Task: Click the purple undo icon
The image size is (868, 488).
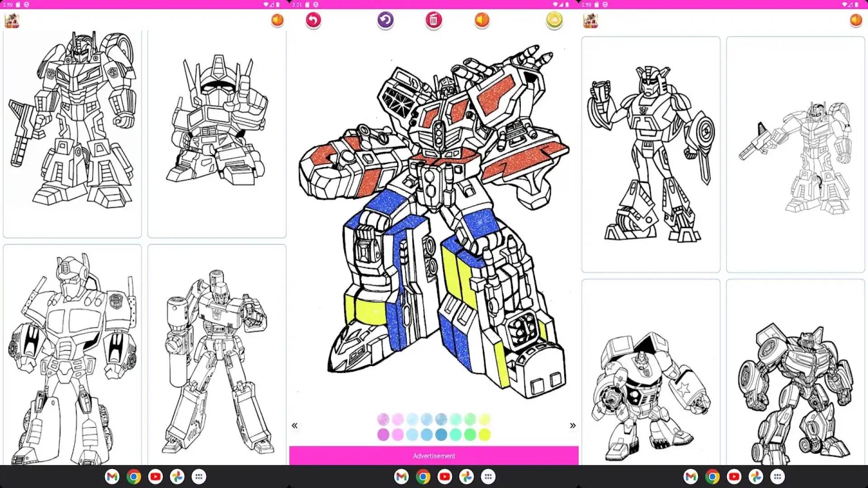Action: point(386,20)
